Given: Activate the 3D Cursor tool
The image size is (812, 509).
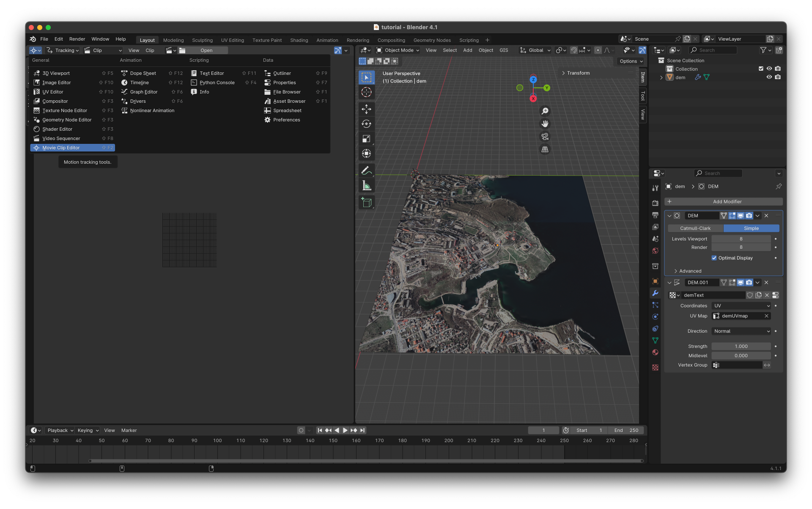Looking at the screenshot, I should [x=366, y=92].
